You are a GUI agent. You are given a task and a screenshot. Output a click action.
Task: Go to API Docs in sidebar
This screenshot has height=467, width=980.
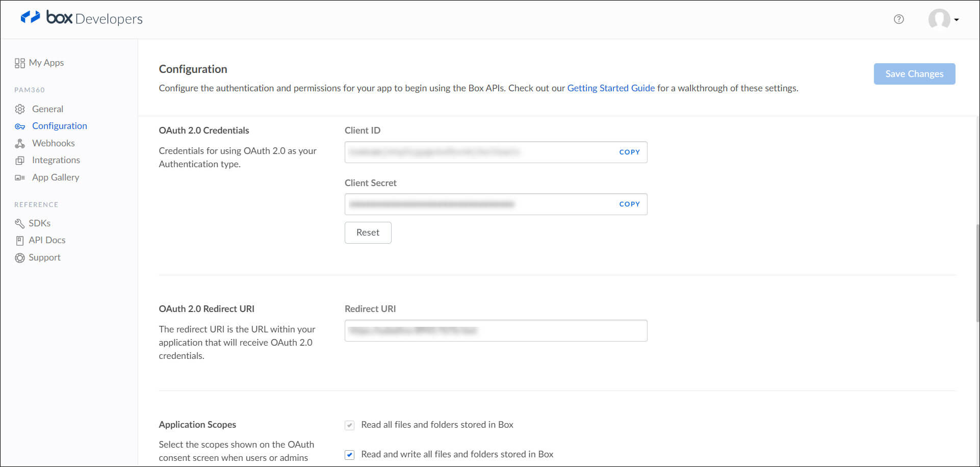tap(47, 240)
